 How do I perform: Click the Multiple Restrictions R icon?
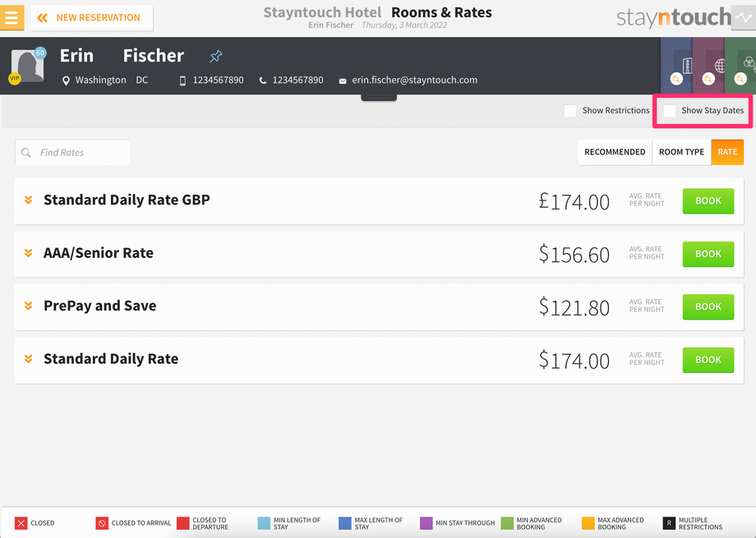click(669, 523)
